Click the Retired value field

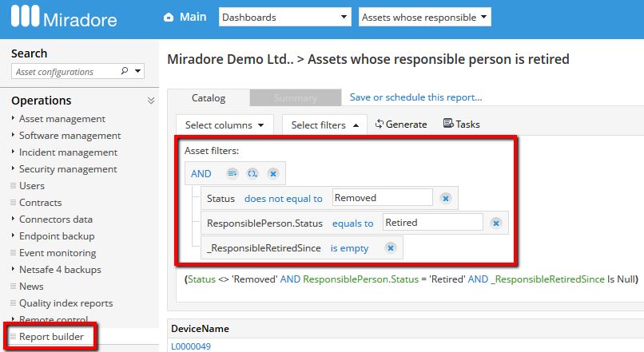tap(433, 223)
